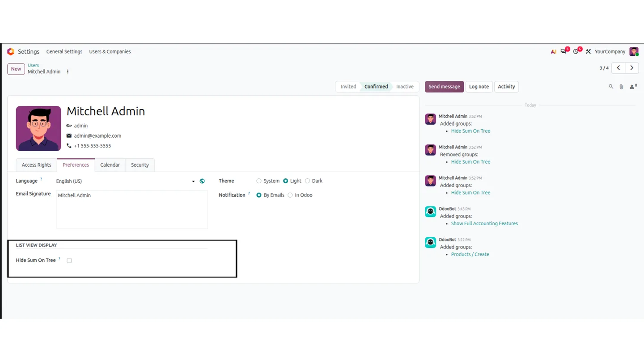Screen dimensions: 644x362
Task: Click the Activity button
Action: pyautogui.click(x=506, y=87)
